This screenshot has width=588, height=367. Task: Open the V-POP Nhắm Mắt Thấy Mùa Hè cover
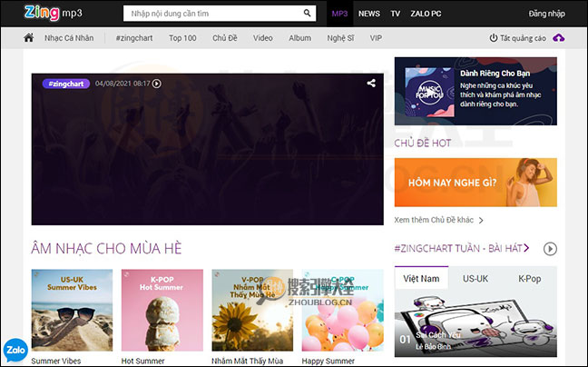(x=252, y=310)
